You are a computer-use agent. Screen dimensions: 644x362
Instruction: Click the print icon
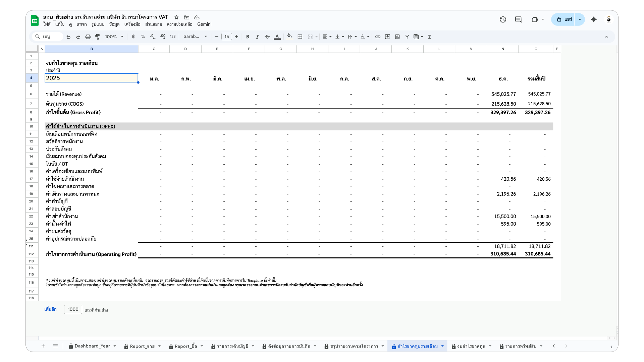pos(88,37)
